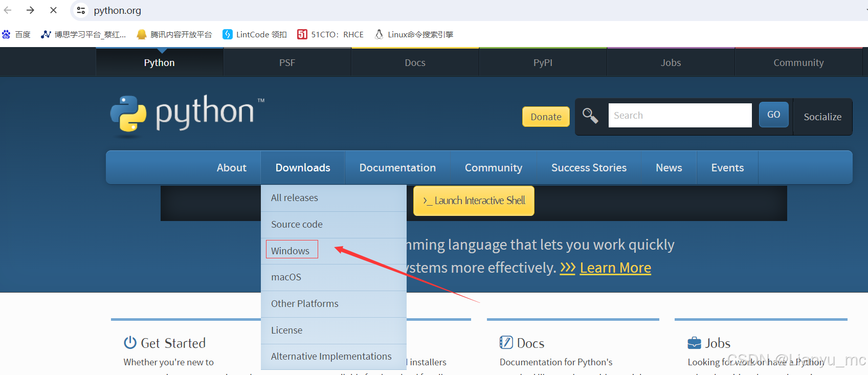The image size is (868, 375).
Task: Open the 腾讯内容开放平台 bookmark
Action: pyautogui.click(x=174, y=34)
